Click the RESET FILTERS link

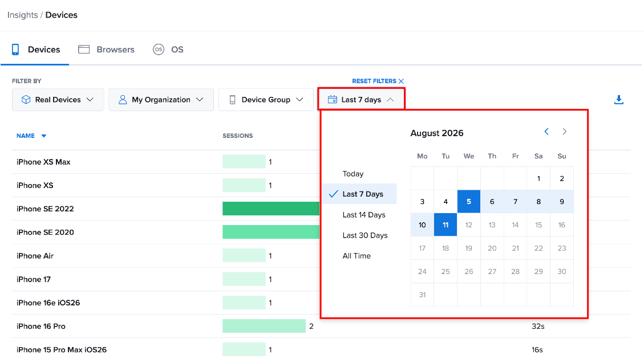pos(374,81)
